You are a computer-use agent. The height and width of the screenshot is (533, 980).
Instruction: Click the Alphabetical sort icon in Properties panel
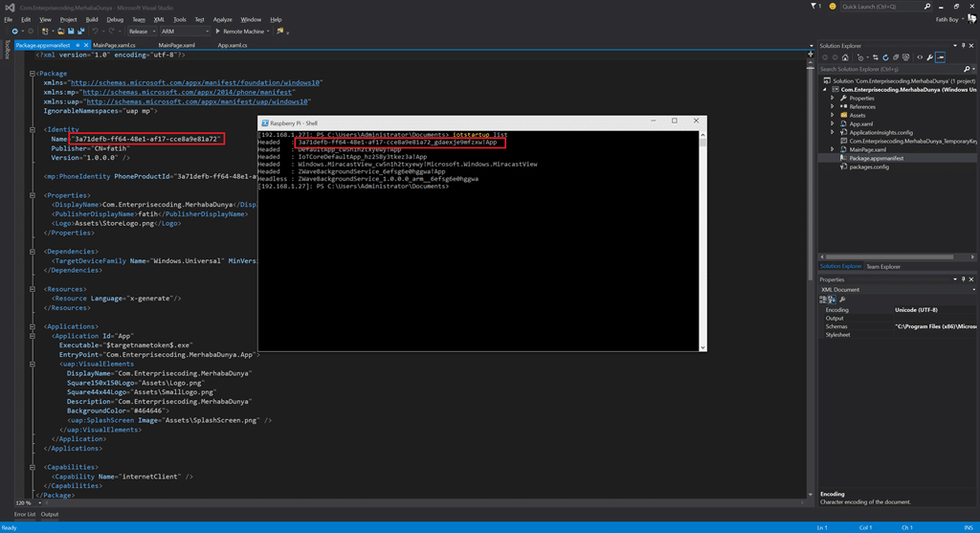pyautogui.click(x=832, y=300)
